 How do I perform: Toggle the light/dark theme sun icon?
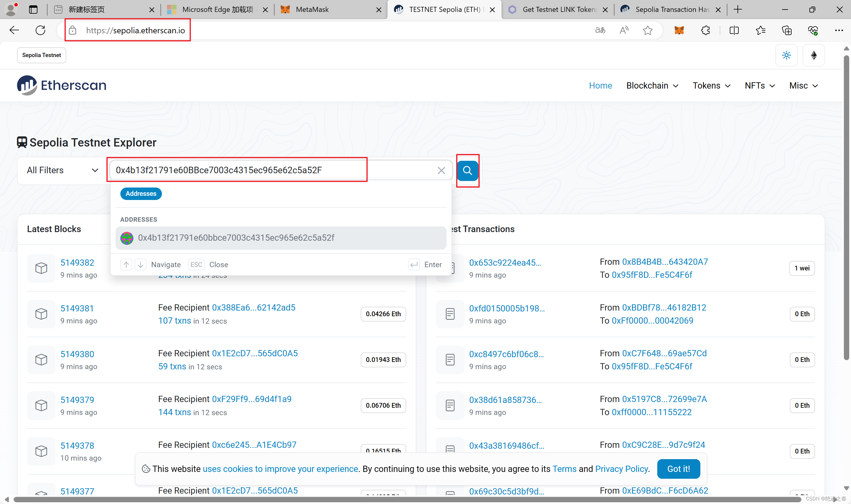click(786, 55)
